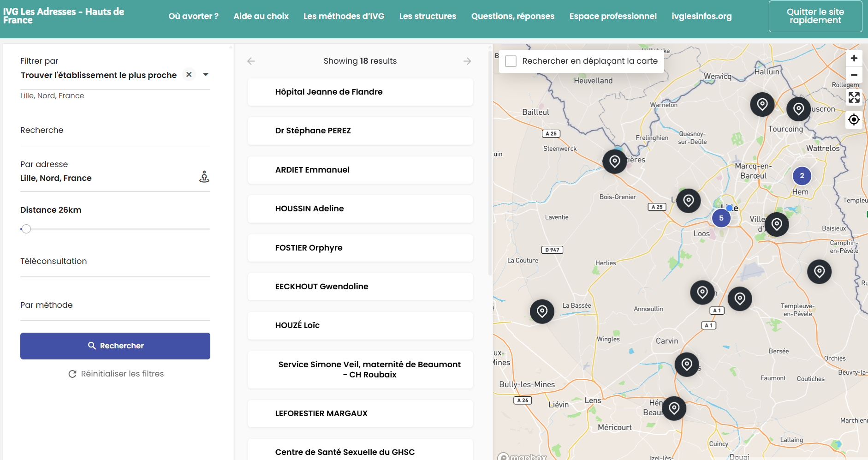Go to next results page arrow
This screenshot has width=868, height=460.
tap(467, 61)
